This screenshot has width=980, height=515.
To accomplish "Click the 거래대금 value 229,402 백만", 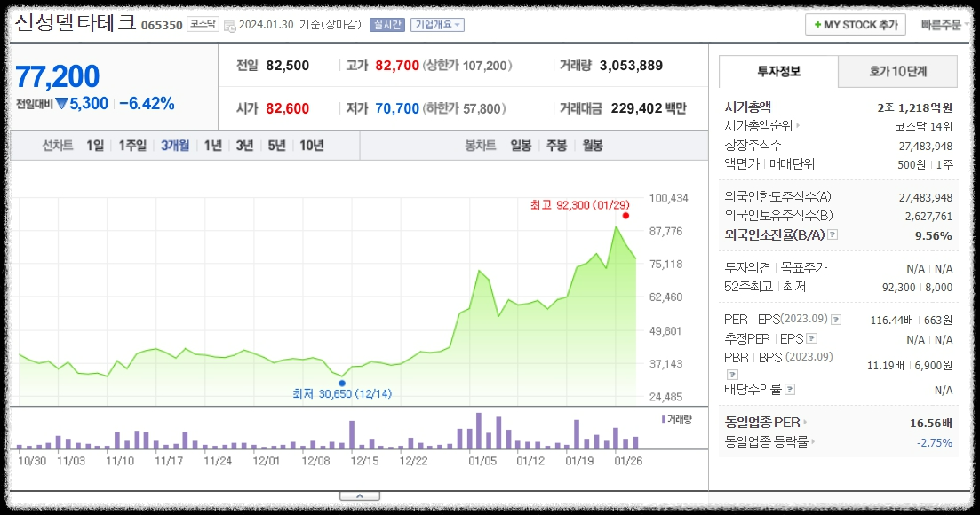I will pyautogui.click(x=649, y=108).
